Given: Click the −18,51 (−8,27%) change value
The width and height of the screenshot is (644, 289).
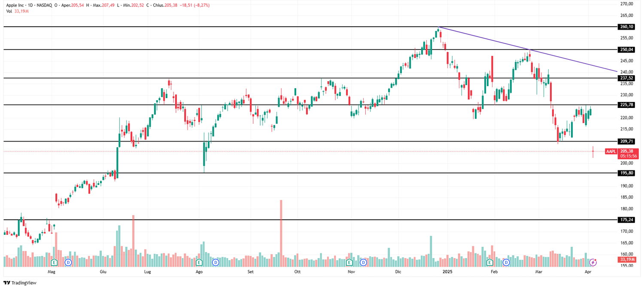Looking at the screenshot, I should coord(194,5).
